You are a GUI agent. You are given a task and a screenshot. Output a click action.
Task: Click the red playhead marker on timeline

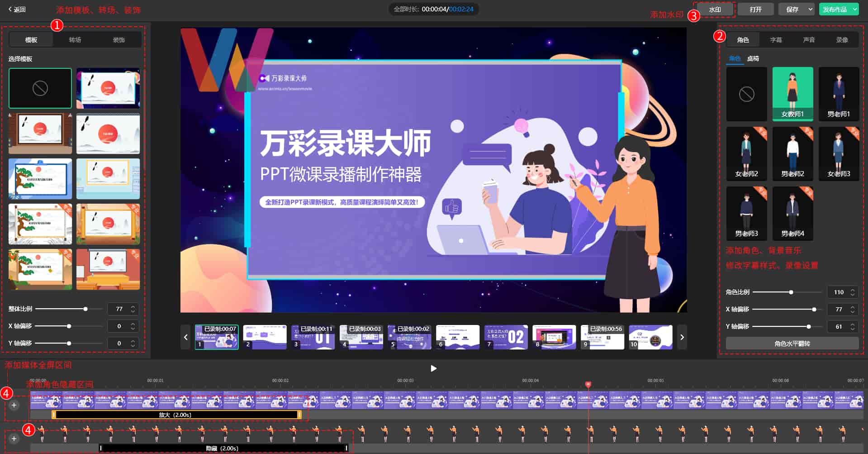point(588,384)
